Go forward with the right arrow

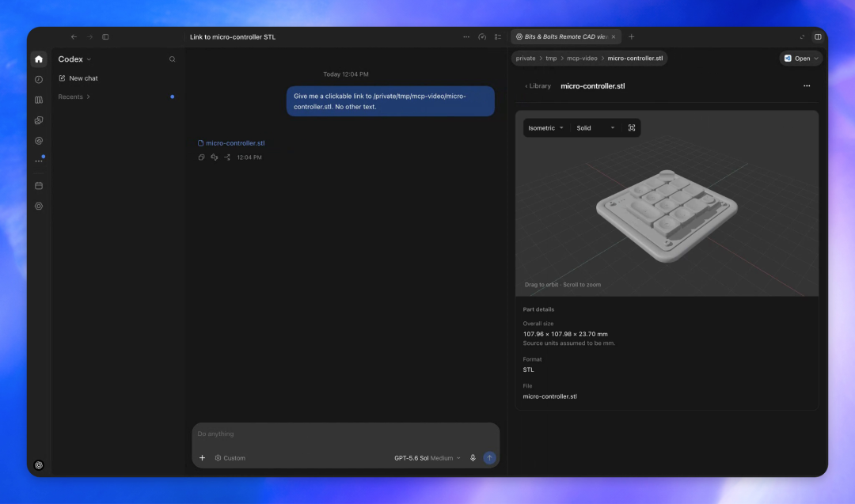coord(89,37)
